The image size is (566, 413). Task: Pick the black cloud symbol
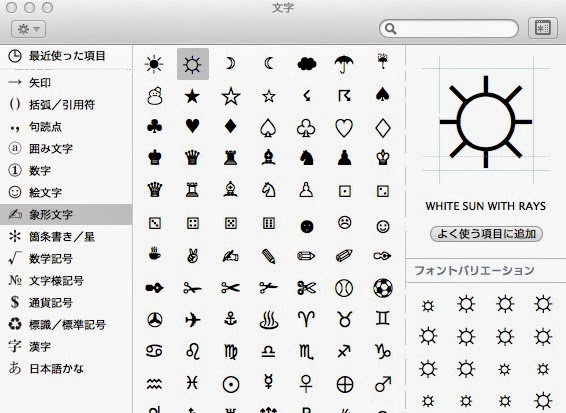click(x=307, y=64)
